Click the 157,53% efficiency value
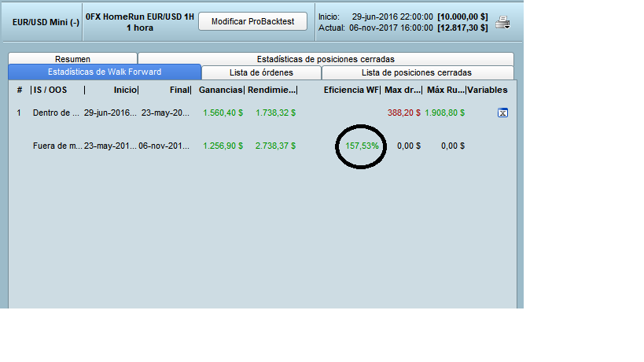The height and width of the screenshot is (362, 644). point(362,146)
